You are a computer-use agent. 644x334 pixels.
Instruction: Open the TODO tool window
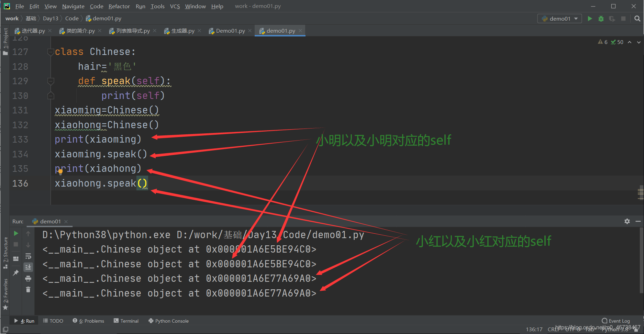[53, 321]
